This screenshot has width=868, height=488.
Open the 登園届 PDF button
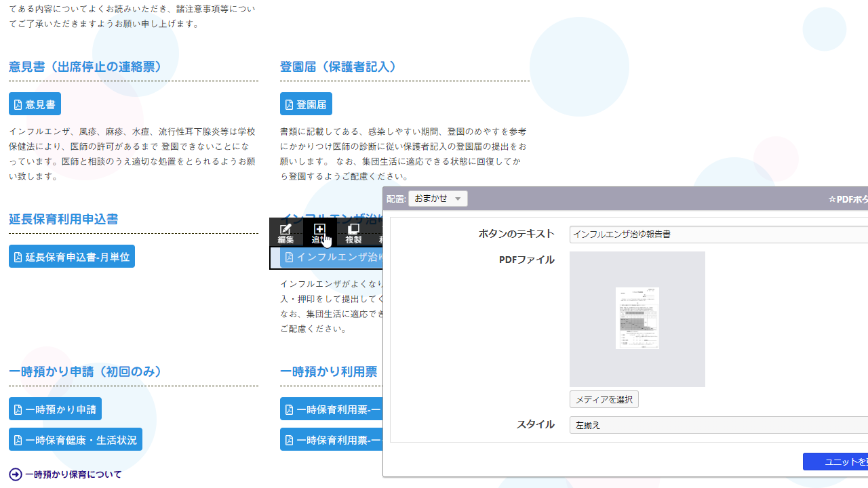[306, 104]
